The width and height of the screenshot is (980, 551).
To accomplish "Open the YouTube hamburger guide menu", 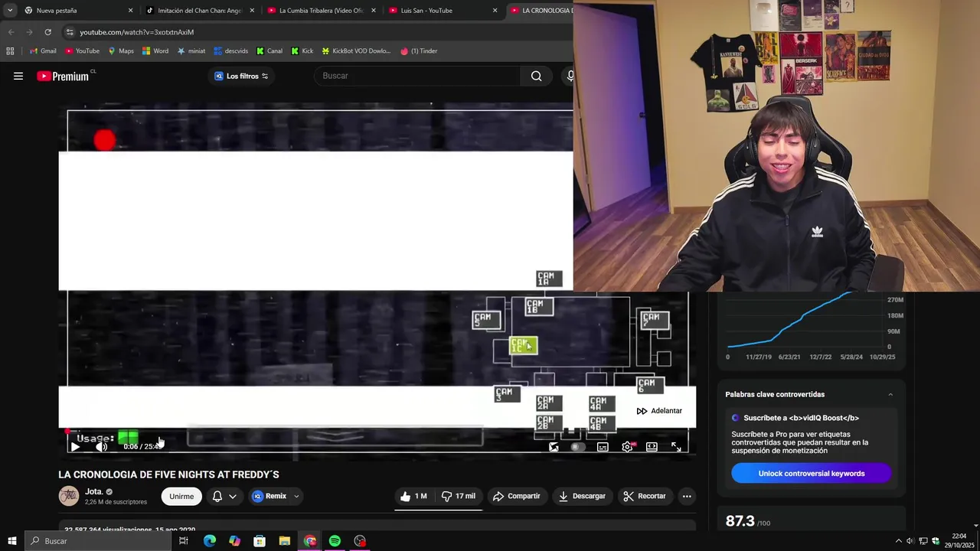I will pos(18,76).
